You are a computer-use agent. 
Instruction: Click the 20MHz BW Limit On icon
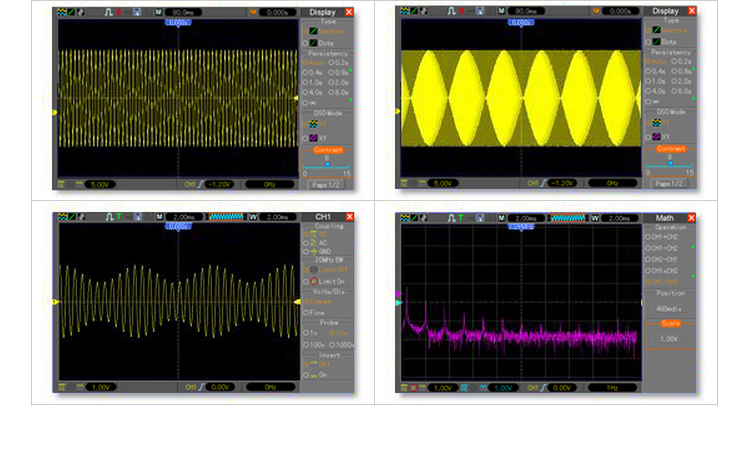[312, 282]
